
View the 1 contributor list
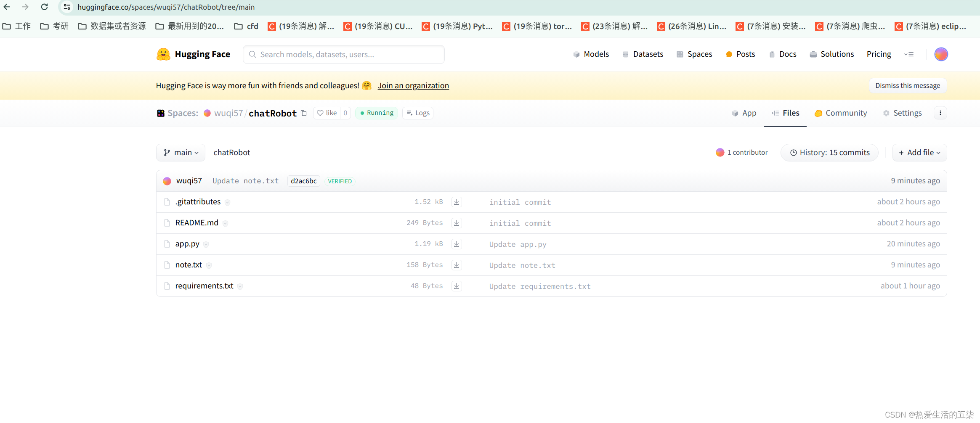pos(742,152)
